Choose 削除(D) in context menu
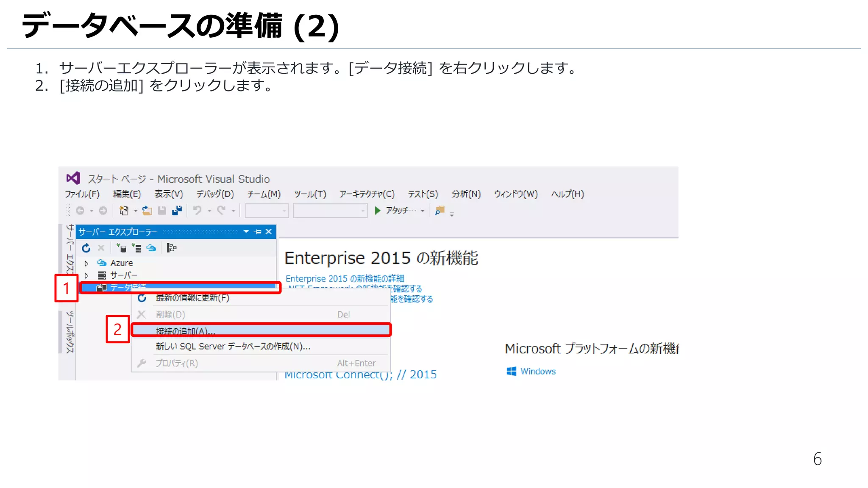868x488 pixels. point(261,314)
